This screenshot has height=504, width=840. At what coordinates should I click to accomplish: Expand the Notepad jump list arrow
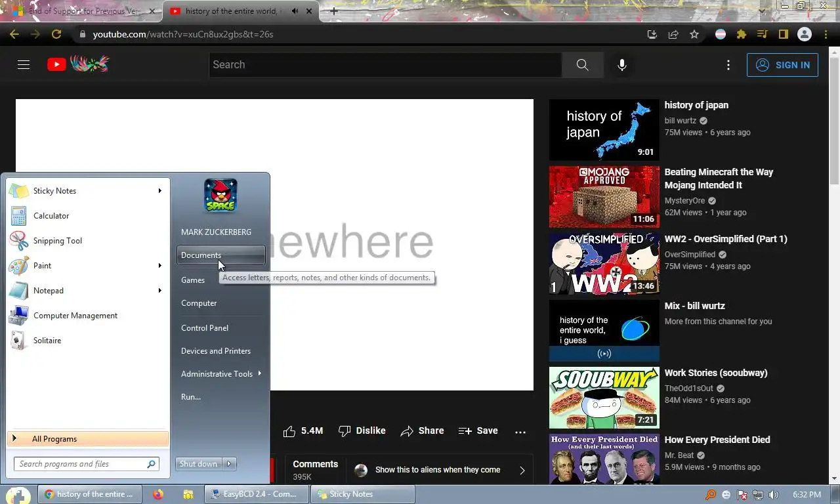[x=159, y=291]
